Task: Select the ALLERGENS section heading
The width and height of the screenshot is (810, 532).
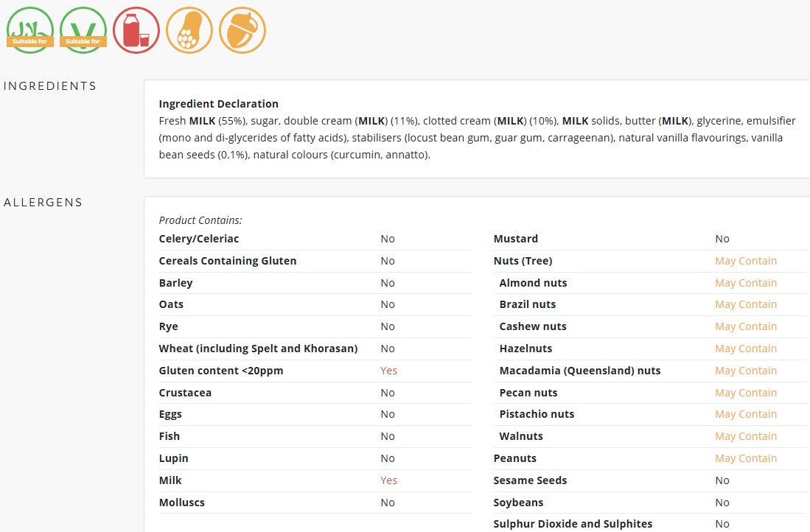Action: click(x=43, y=203)
